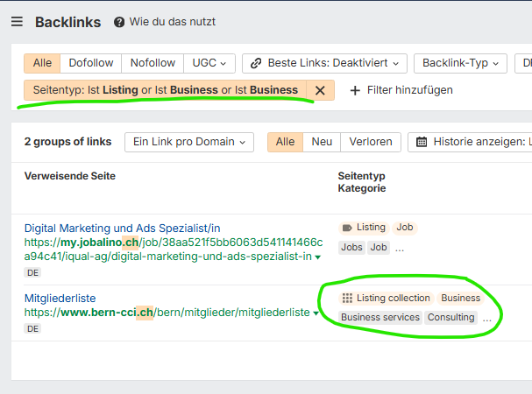532x394 pixels.
Task: Expand more categories ellipsis in bern-cci row
Action: (487, 320)
